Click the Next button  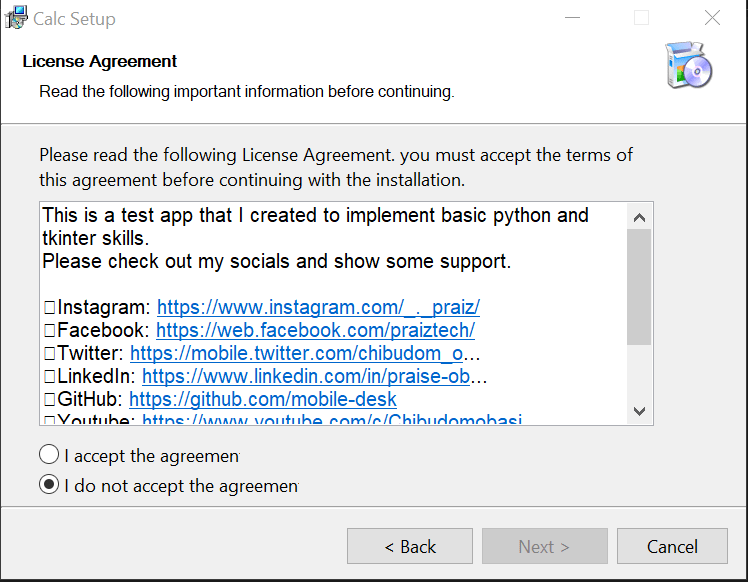544,546
